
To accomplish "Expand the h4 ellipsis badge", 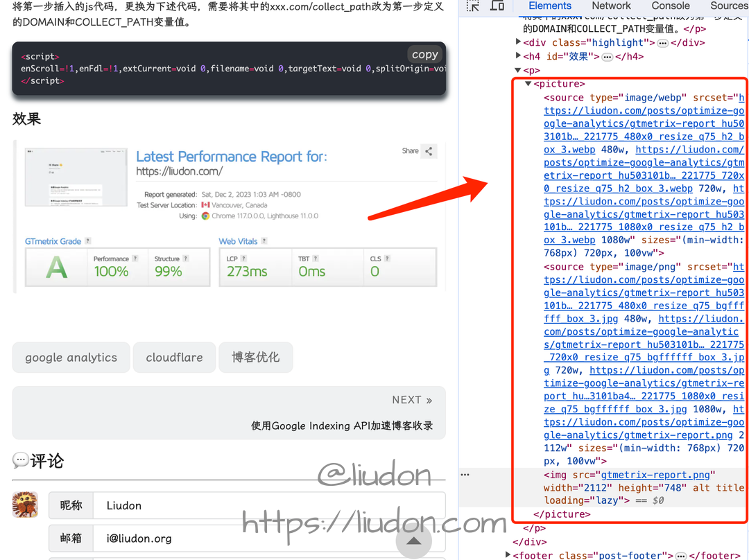I will 607,58.
